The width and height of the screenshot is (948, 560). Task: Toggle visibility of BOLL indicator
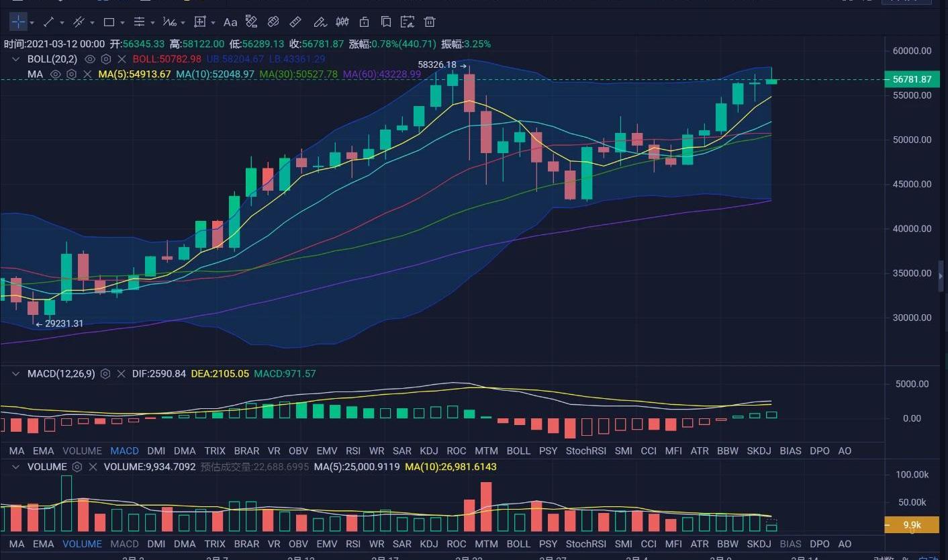pyautogui.click(x=90, y=59)
